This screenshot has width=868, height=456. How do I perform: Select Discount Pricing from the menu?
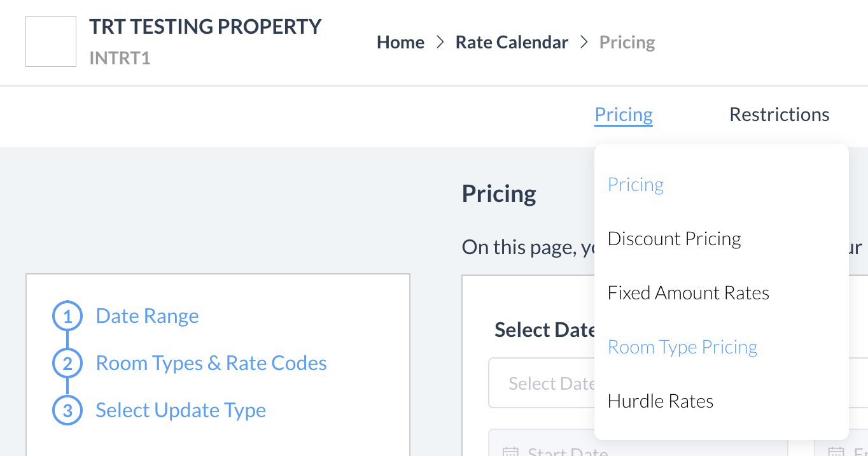click(x=674, y=238)
